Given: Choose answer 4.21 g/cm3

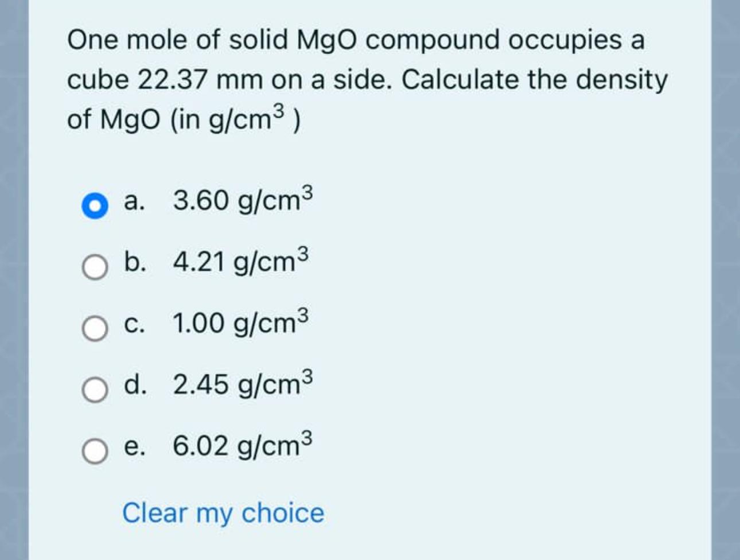Looking at the screenshot, I should coord(239,263).
